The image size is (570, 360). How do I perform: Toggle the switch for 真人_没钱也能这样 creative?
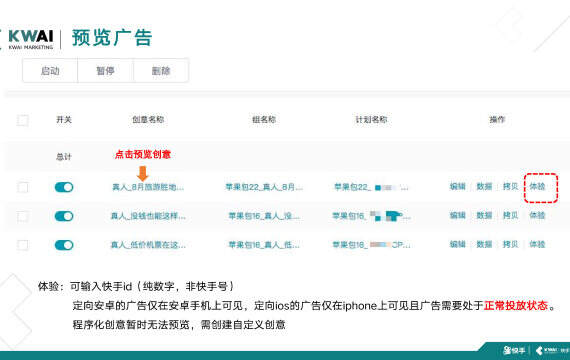coord(64,216)
